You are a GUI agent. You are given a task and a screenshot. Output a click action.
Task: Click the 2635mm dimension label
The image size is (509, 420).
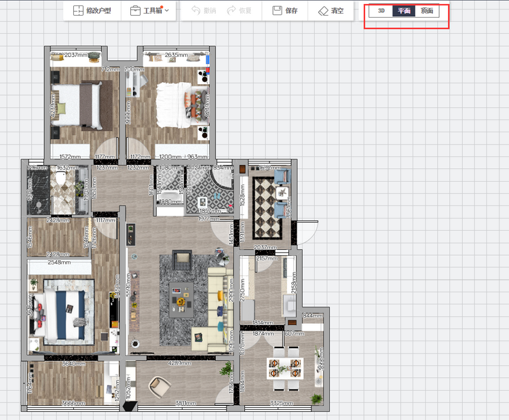176,55
